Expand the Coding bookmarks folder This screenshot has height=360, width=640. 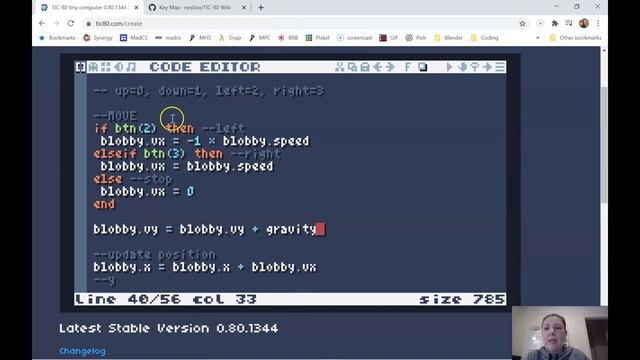484,38
